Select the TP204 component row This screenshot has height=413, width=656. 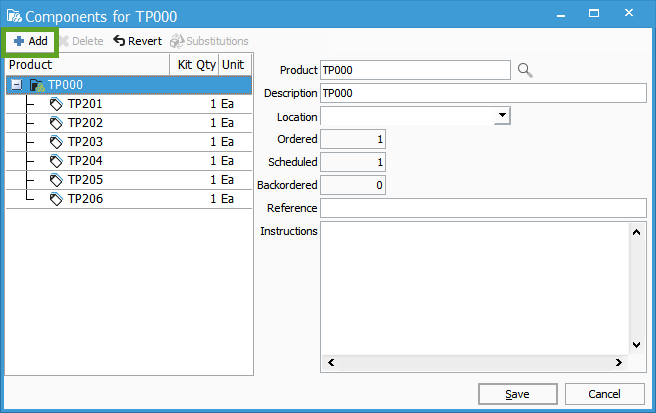129,161
